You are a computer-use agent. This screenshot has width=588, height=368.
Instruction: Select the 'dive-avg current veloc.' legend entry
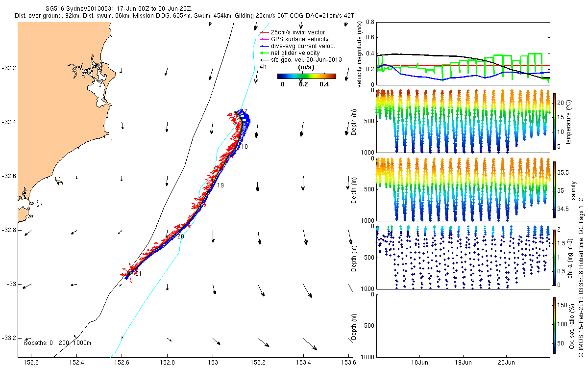(303, 46)
